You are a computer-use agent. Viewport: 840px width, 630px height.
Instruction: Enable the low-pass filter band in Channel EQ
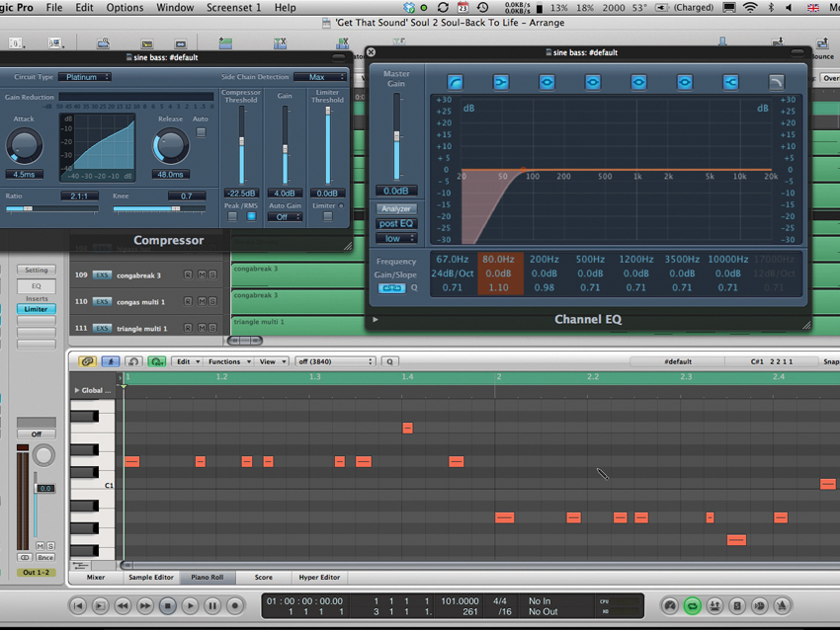click(x=776, y=82)
